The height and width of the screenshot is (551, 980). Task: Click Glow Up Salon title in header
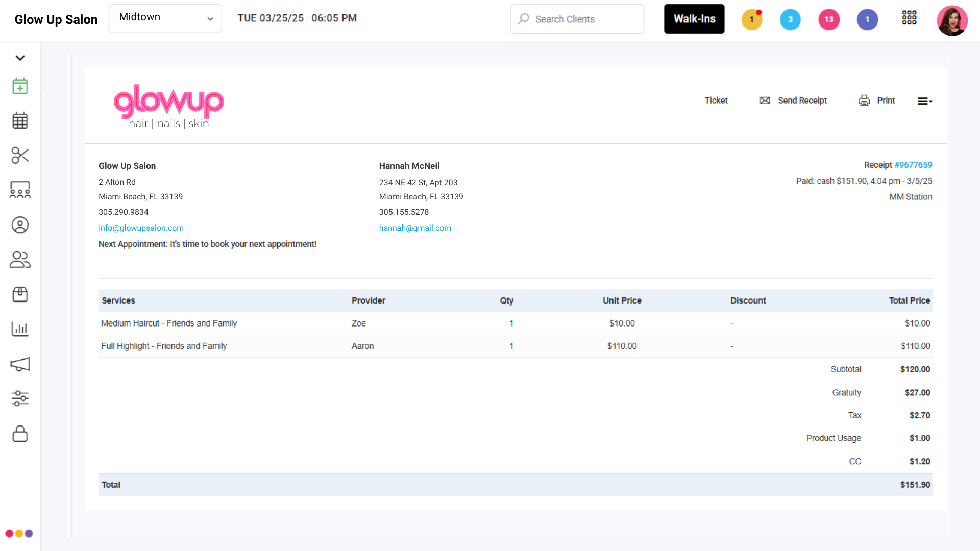click(56, 19)
